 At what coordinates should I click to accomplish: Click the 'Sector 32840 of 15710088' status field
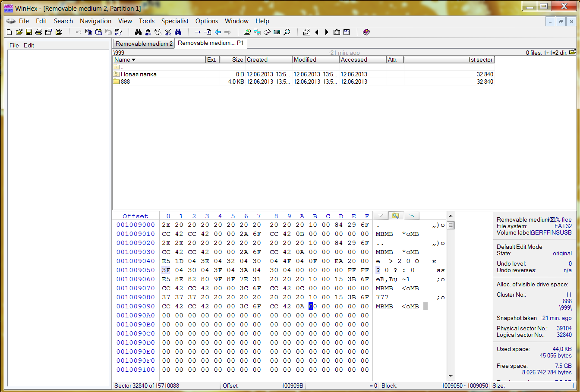point(167,386)
